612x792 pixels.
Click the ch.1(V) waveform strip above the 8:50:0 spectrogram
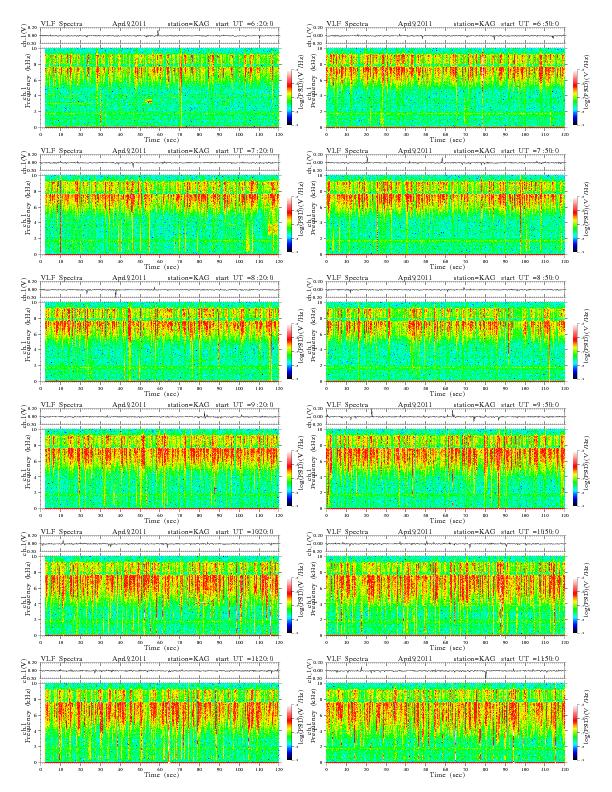(446, 290)
